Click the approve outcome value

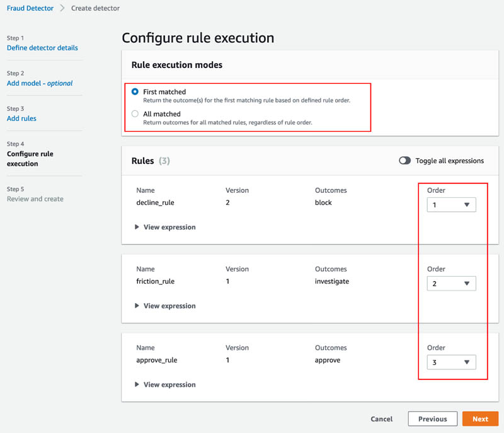tap(328, 360)
